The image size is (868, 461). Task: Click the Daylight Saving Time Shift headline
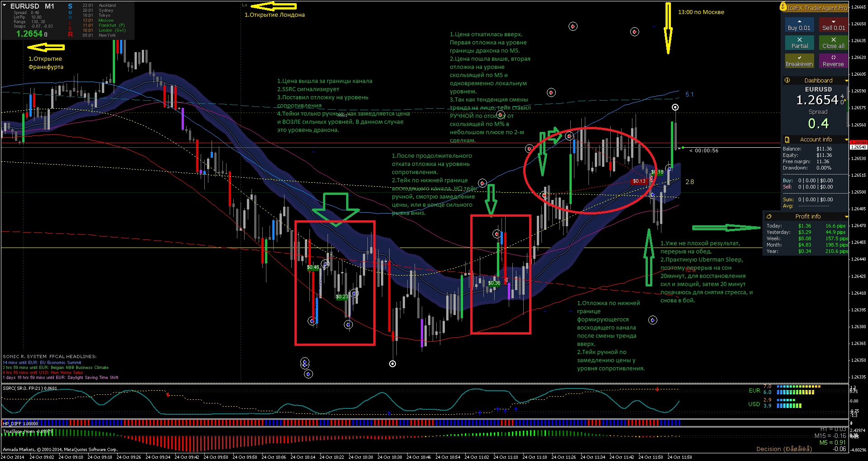pyautogui.click(x=61, y=378)
